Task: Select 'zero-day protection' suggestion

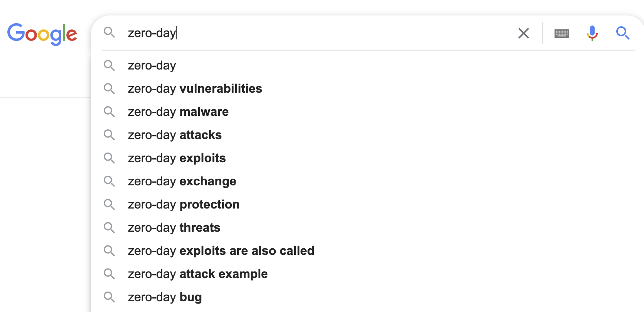Action: tap(184, 205)
